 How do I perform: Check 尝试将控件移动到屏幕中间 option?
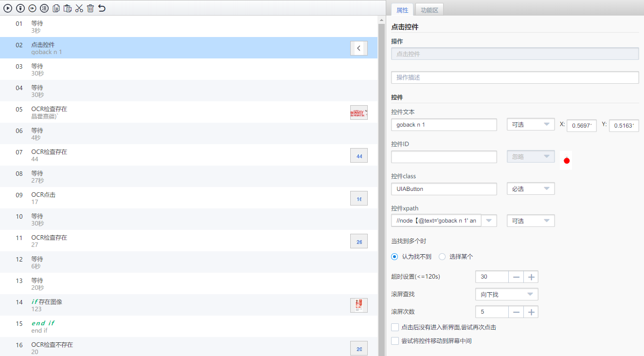point(395,341)
